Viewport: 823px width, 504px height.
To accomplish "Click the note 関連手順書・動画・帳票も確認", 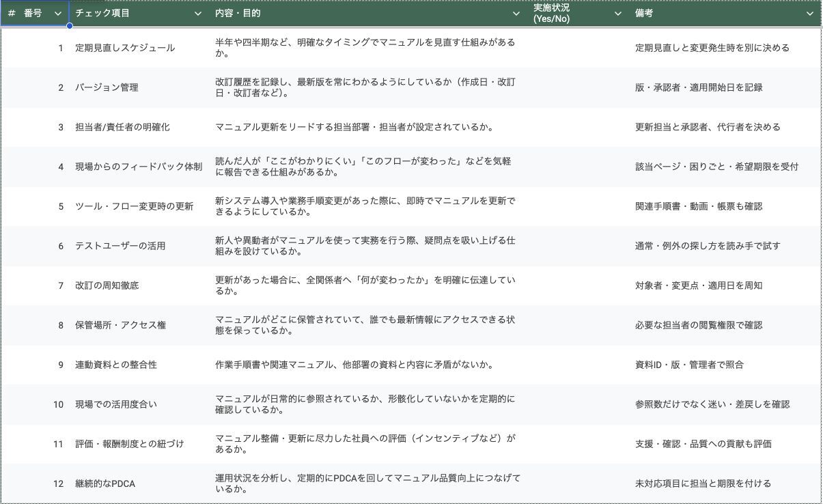I will (699, 206).
